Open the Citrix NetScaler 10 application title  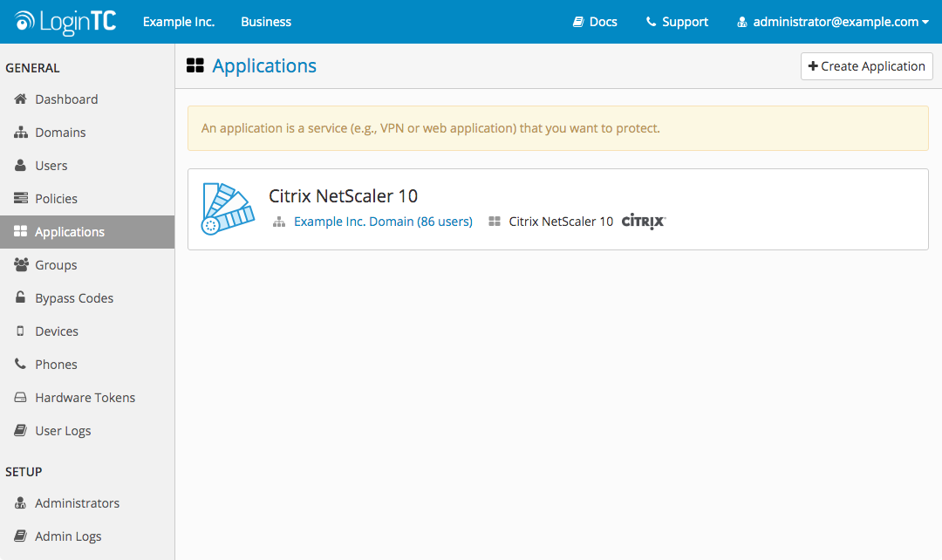point(343,196)
